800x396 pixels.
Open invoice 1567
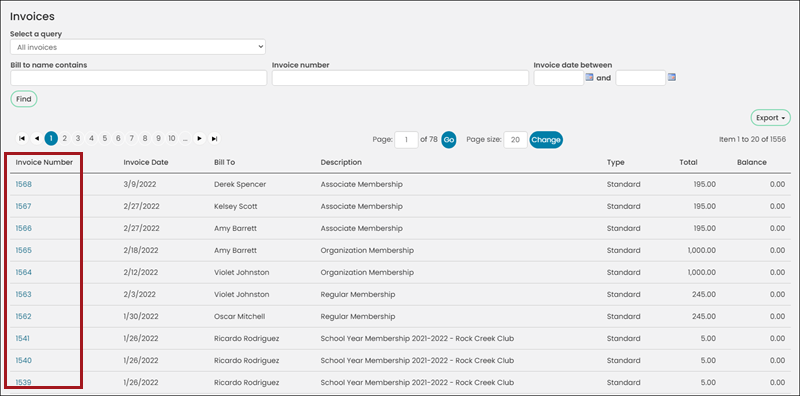pyautogui.click(x=23, y=206)
